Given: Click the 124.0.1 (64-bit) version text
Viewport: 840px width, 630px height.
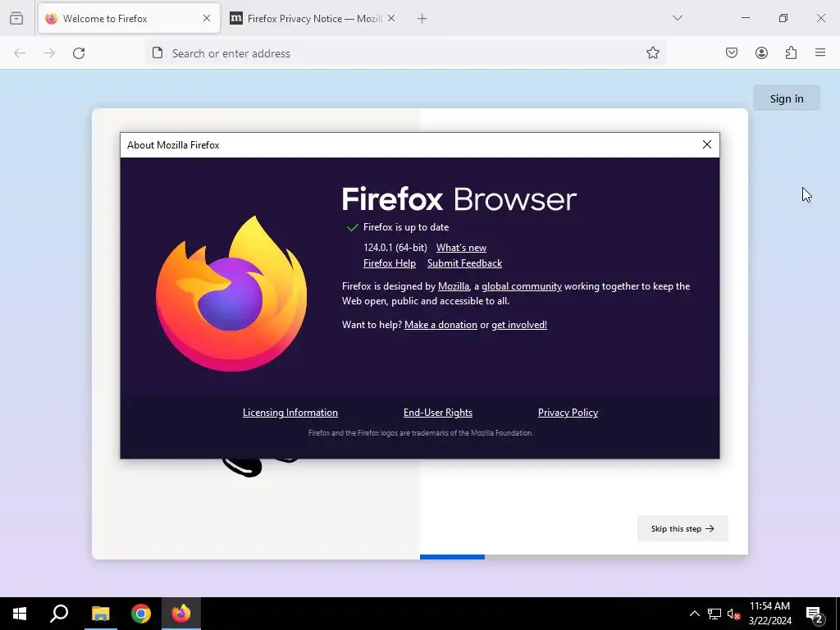Looking at the screenshot, I should (395, 248).
